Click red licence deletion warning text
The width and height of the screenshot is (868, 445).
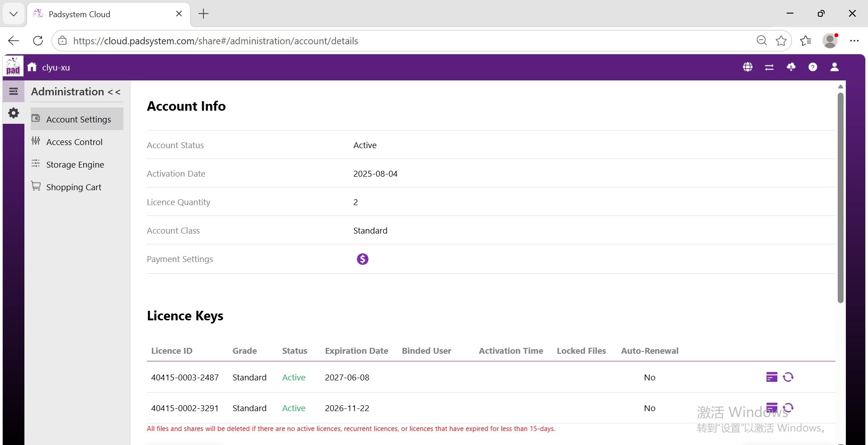(351, 429)
